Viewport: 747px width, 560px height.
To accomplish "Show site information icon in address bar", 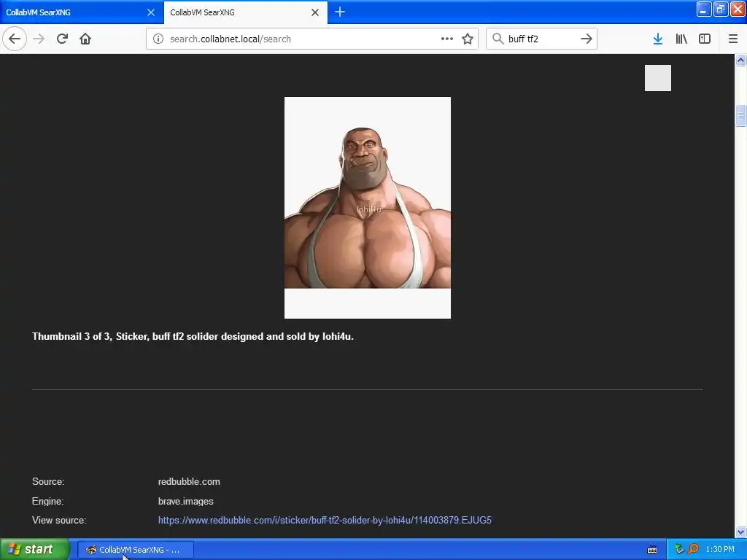I will point(158,39).
